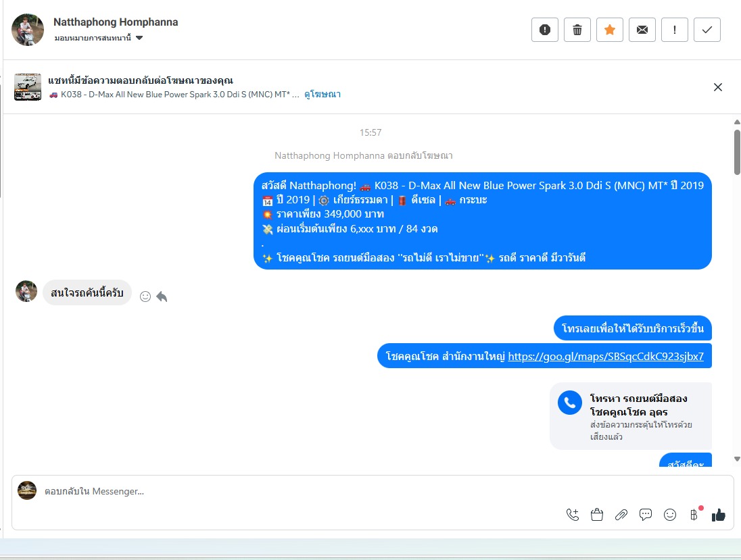Click the ส่งข้อความกระตุ้นให้โทรด้วยเสียงแล้ว note

pos(641,430)
